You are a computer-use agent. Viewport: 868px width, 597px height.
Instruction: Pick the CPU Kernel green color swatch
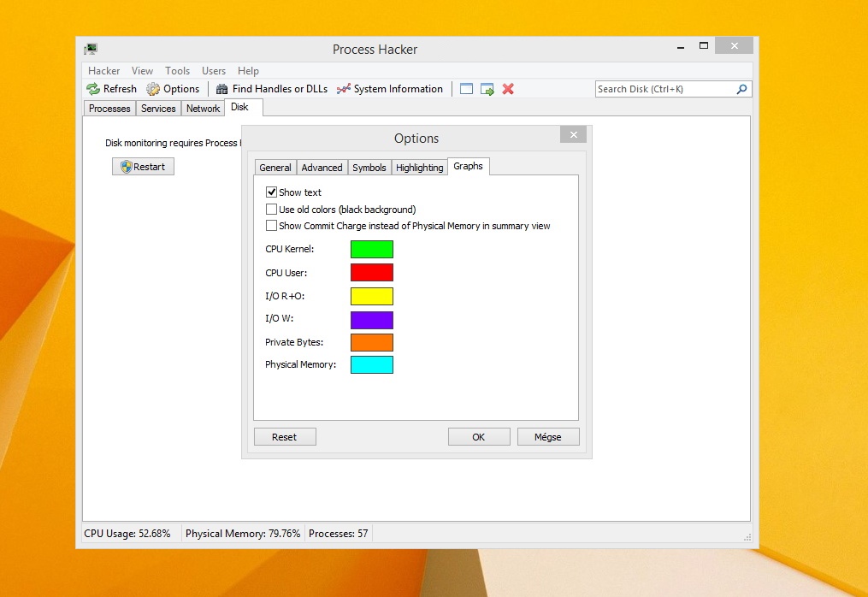tap(372, 249)
